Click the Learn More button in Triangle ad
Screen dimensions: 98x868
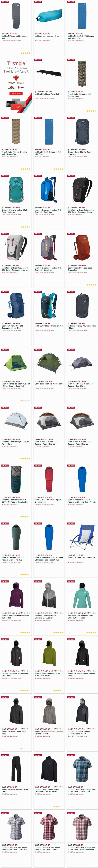click(16, 93)
